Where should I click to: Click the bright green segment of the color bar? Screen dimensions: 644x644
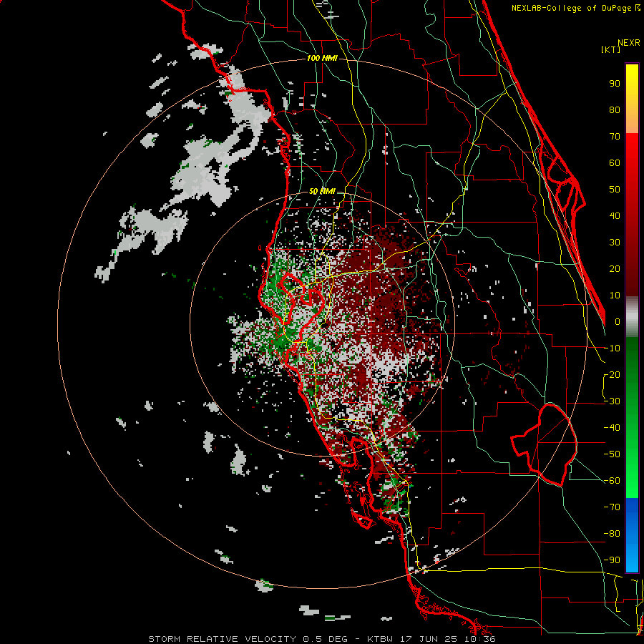pos(632,472)
